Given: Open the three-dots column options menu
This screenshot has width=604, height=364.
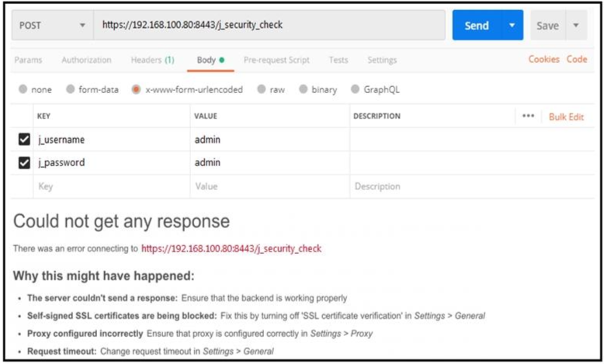Looking at the screenshot, I should (528, 116).
